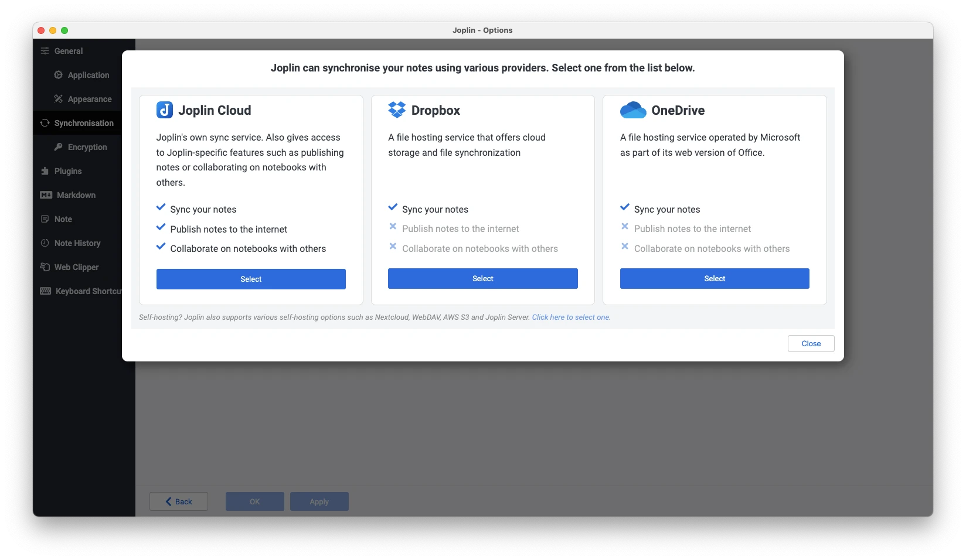Click the dialog title about synchronising notes
This screenshot has width=966, height=560.
click(x=483, y=68)
